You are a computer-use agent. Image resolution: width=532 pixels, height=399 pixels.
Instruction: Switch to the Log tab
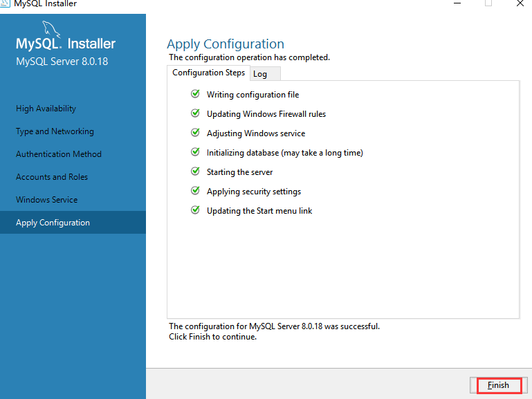(x=266, y=74)
